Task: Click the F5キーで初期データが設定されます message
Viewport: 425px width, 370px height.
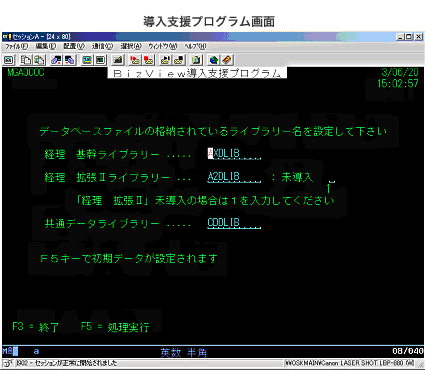Action: [x=129, y=258]
